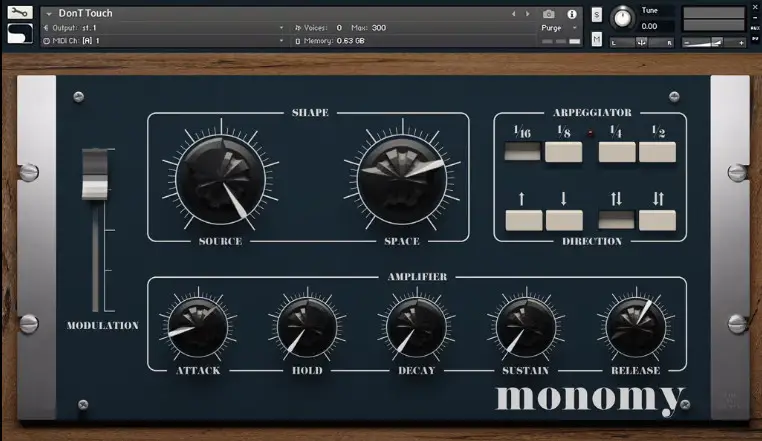Click the SOURCE knob in Shape section

pyautogui.click(x=221, y=179)
